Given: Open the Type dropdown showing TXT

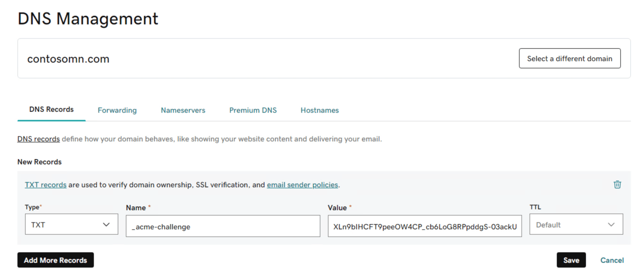Looking at the screenshot, I should 71,224.
